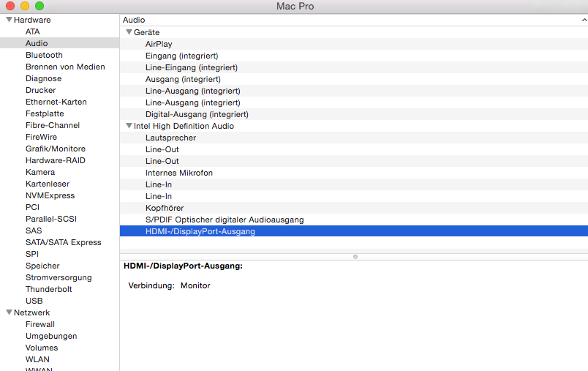Select FireWire in the sidebar

[41, 137]
